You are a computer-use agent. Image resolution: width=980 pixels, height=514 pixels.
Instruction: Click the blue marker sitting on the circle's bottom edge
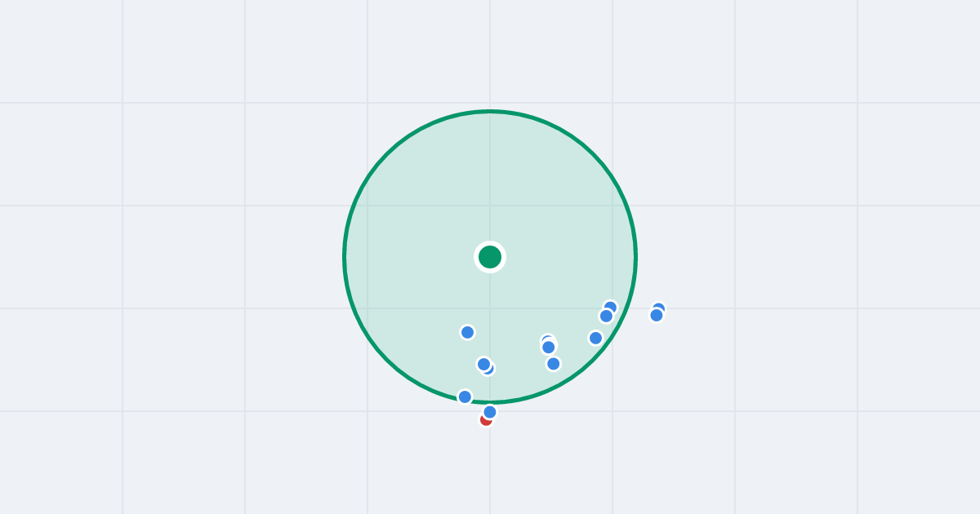tap(465, 397)
